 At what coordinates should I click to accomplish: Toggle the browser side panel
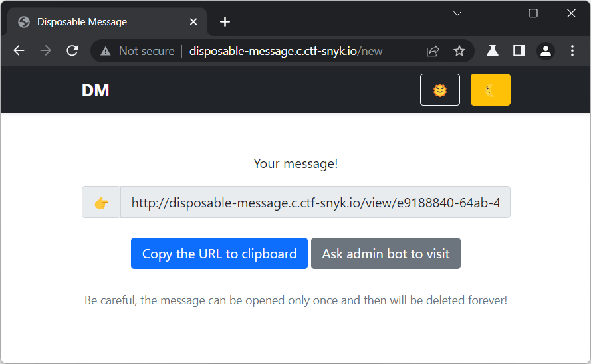pyautogui.click(x=519, y=51)
